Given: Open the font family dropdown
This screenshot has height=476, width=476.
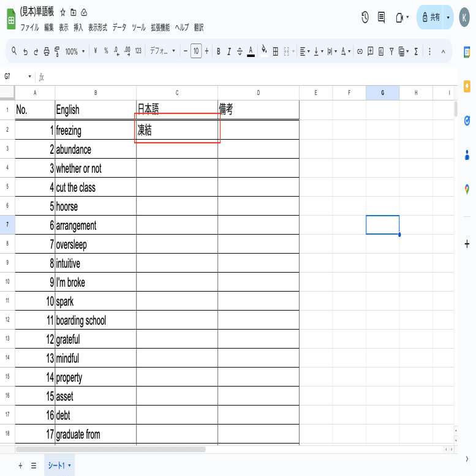Looking at the screenshot, I should [x=162, y=51].
